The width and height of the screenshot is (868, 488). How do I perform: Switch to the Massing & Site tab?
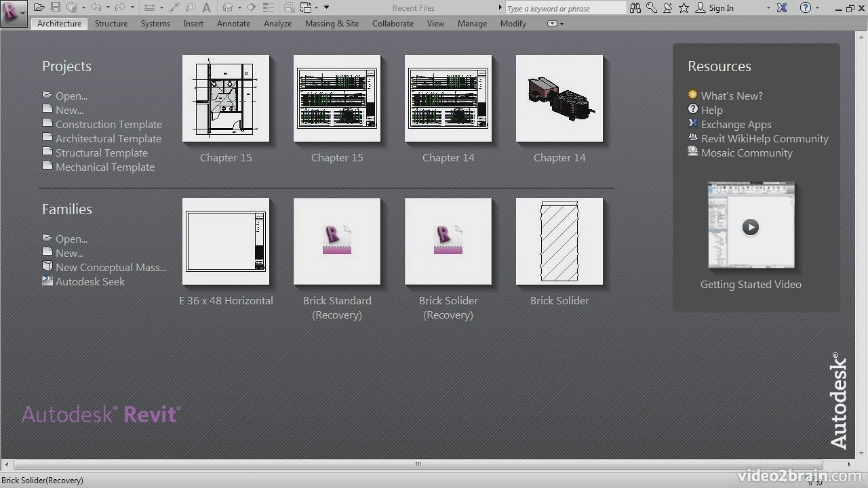coord(332,23)
